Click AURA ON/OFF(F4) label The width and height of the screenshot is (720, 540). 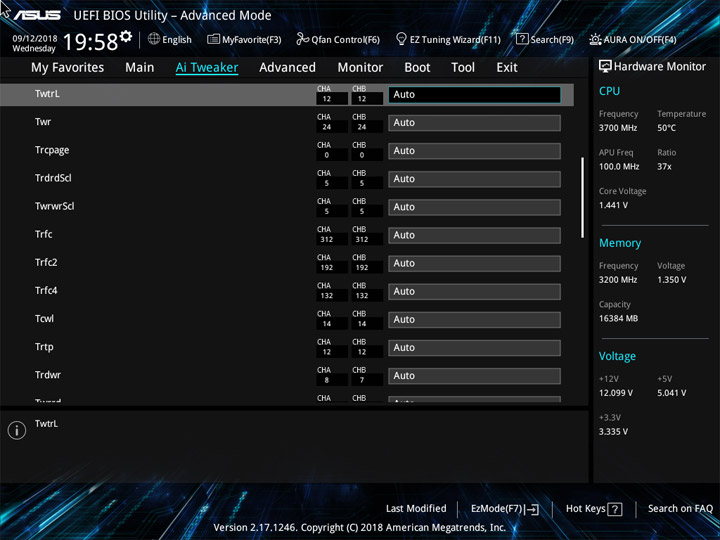pyautogui.click(x=640, y=39)
